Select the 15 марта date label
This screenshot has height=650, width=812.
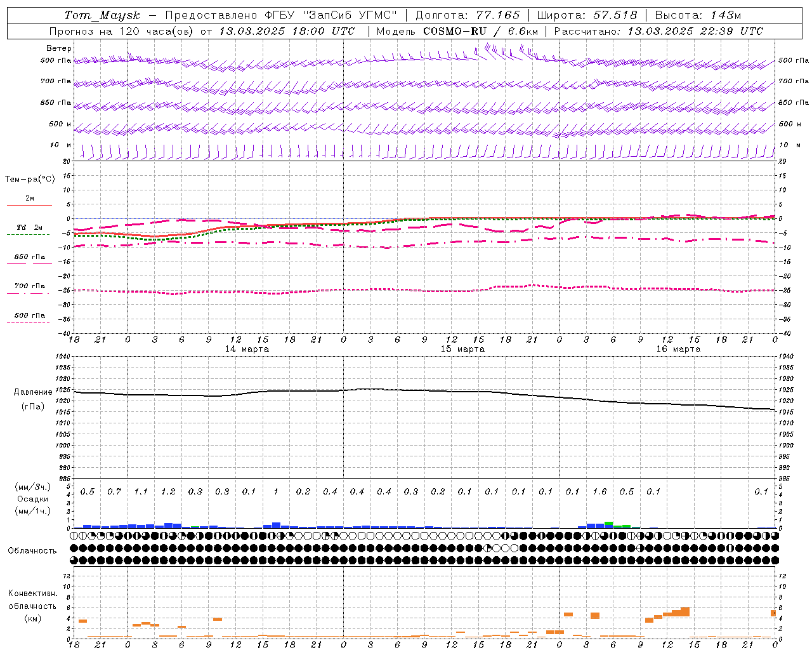coord(462,349)
